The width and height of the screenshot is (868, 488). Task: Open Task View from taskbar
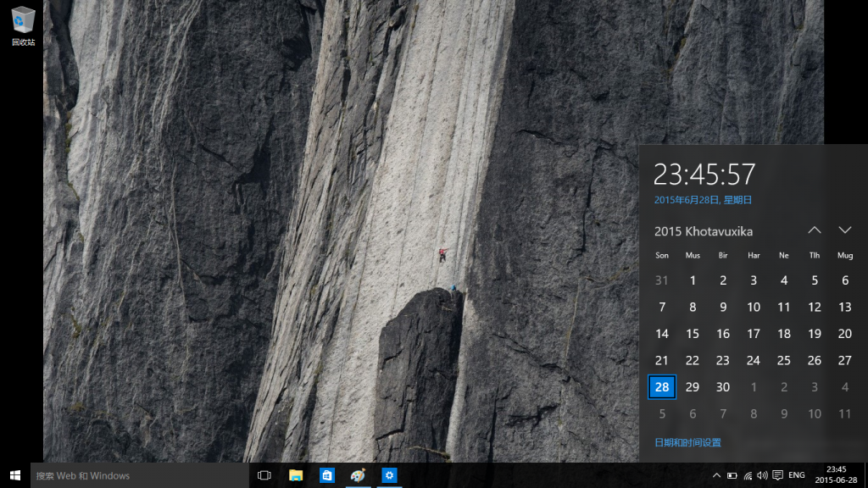(264, 475)
